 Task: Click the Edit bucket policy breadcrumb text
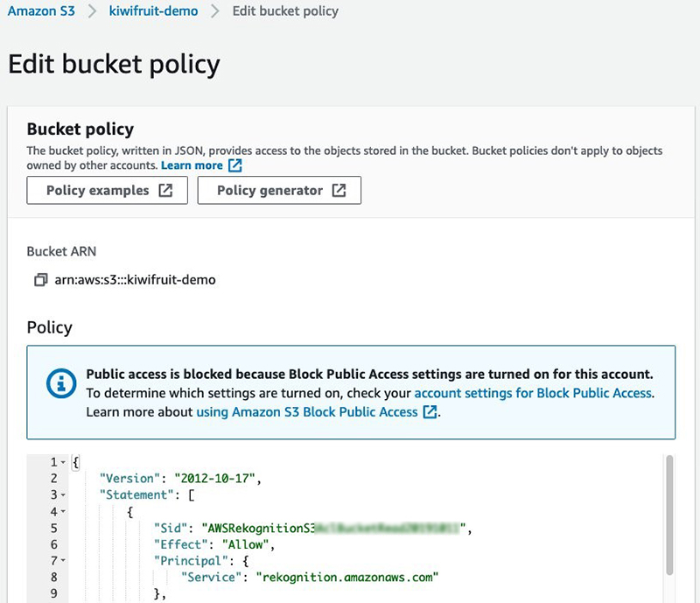(x=285, y=11)
